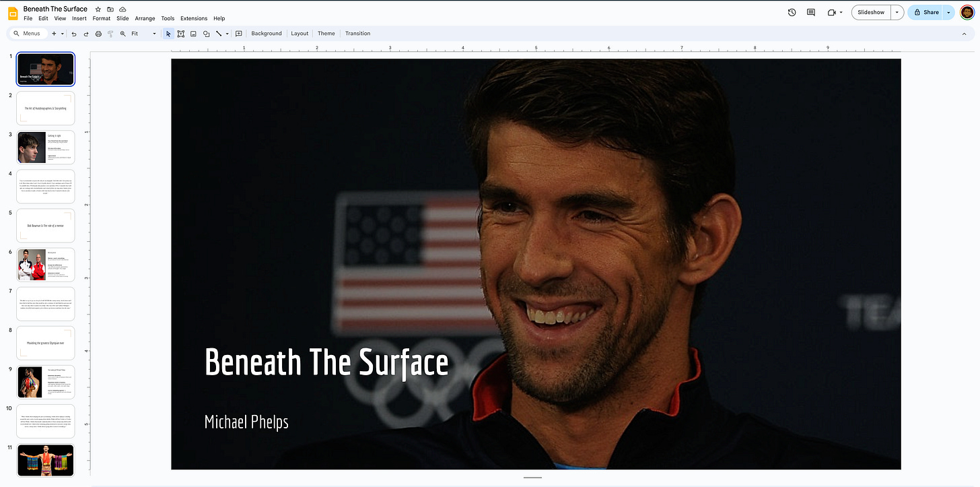The image size is (980, 487).
Task: Open the shape insertion tool
Action: click(x=206, y=34)
